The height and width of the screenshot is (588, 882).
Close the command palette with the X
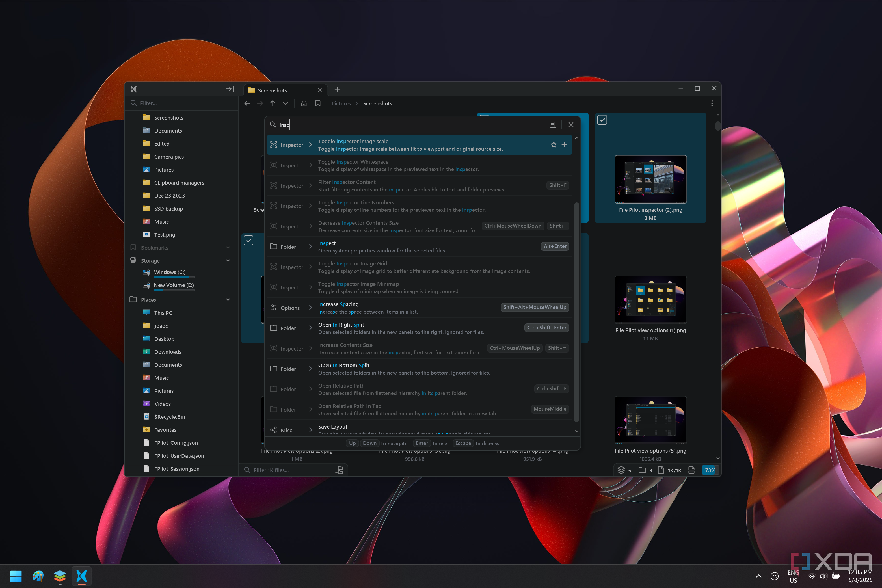tap(571, 125)
